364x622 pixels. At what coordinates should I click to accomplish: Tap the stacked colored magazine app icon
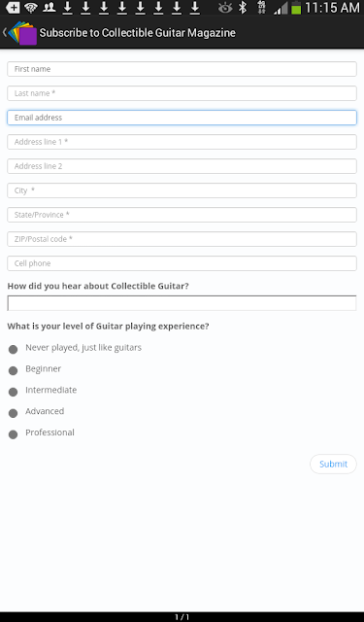click(23, 33)
